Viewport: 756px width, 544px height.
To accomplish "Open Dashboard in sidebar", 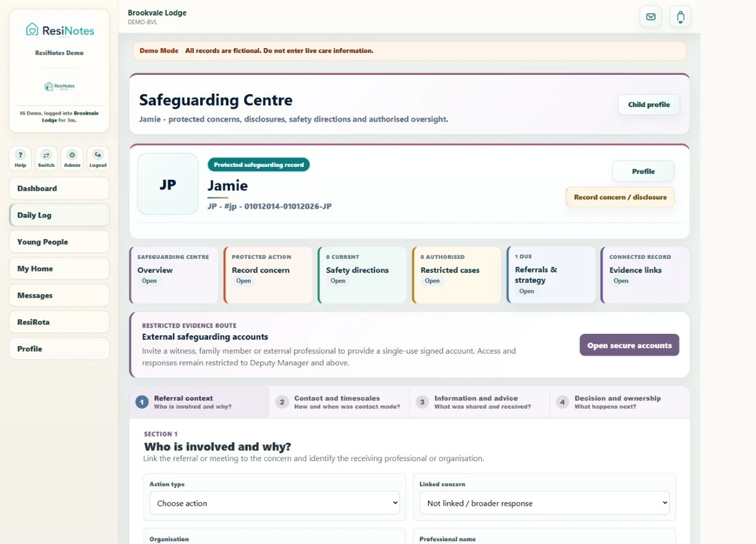I will [59, 188].
